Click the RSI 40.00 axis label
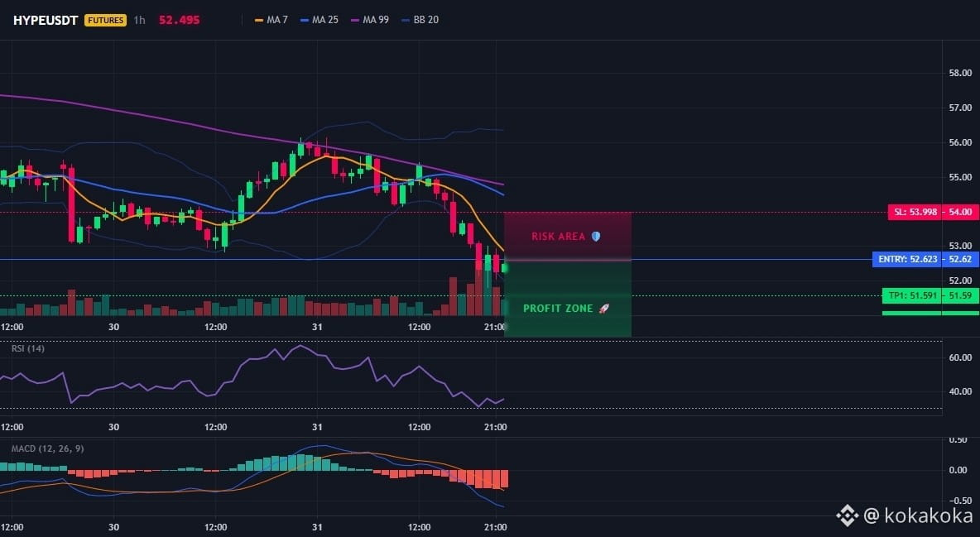980x537 pixels. pyautogui.click(x=960, y=391)
